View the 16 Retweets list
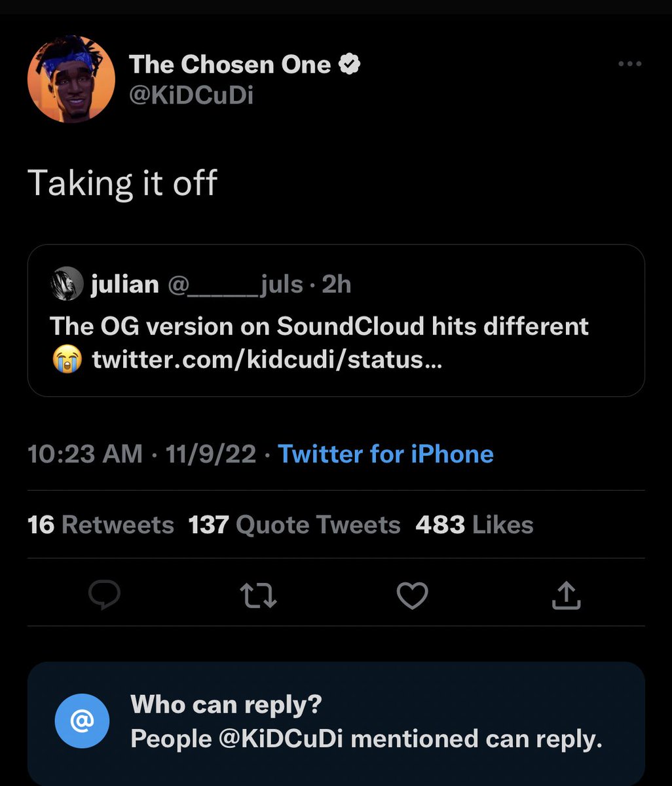This screenshot has width=672, height=786. click(101, 525)
